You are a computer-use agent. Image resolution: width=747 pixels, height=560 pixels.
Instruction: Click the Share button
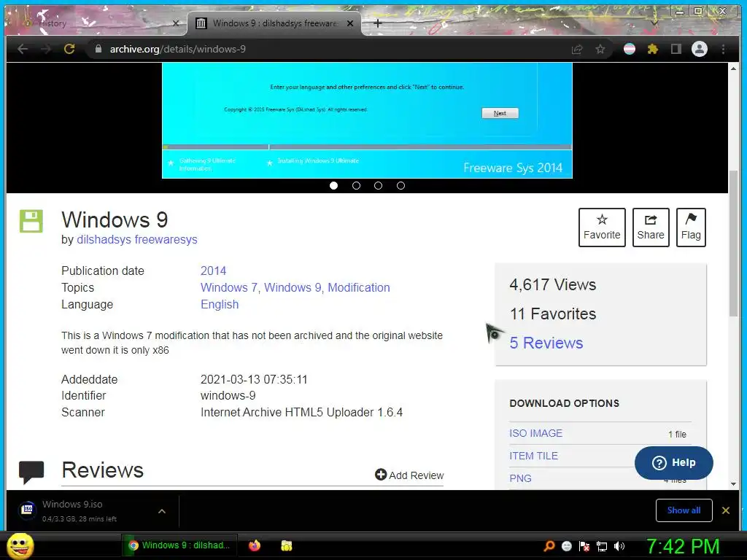(x=651, y=227)
